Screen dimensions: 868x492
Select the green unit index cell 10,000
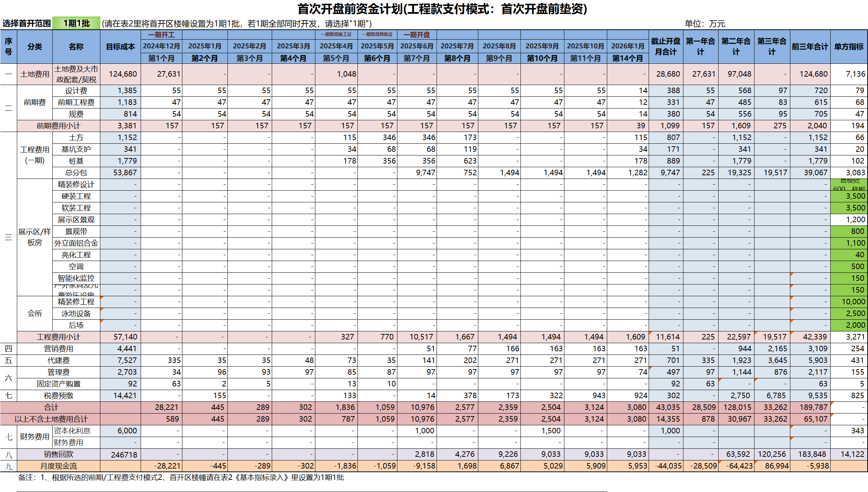849,302
